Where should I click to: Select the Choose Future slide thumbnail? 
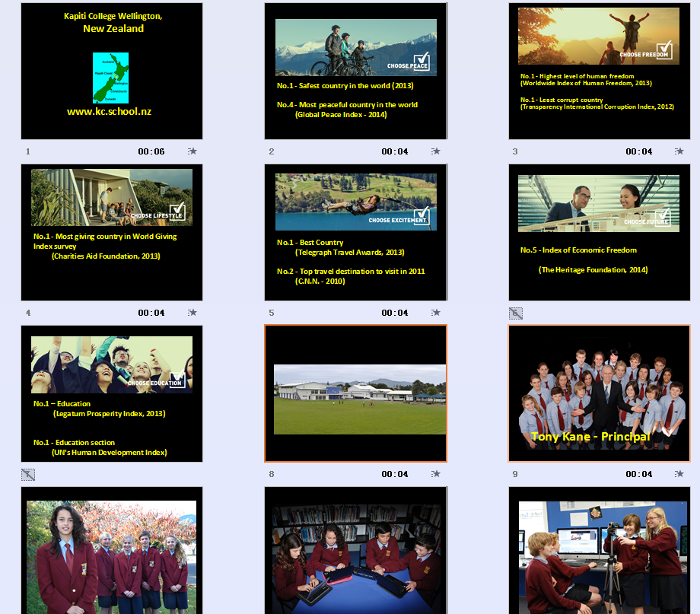click(x=599, y=232)
